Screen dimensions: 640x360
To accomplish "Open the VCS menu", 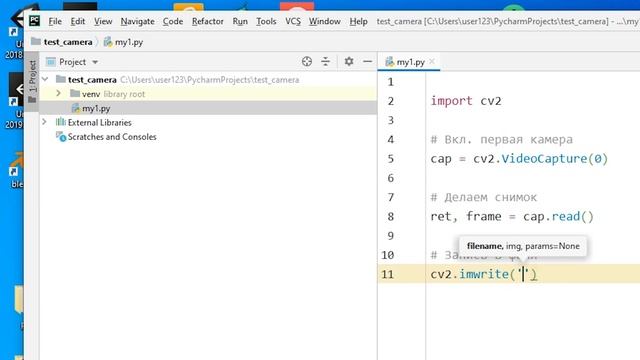I will pos(293,21).
